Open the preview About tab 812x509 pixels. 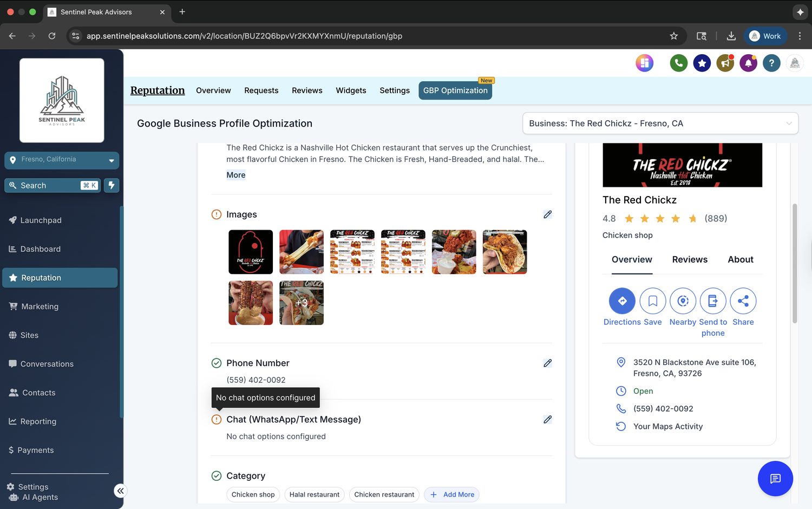[x=741, y=259]
